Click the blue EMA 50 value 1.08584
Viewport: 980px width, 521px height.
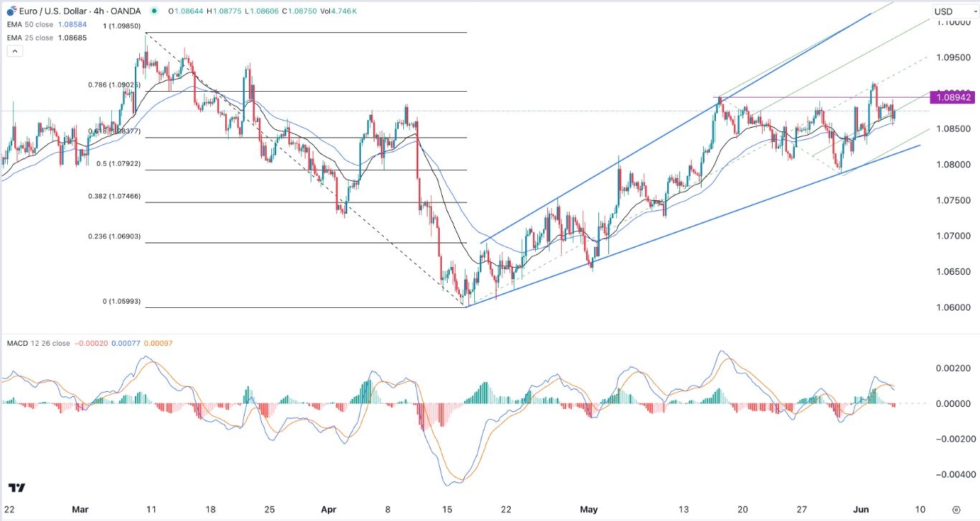click(x=70, y=24)
